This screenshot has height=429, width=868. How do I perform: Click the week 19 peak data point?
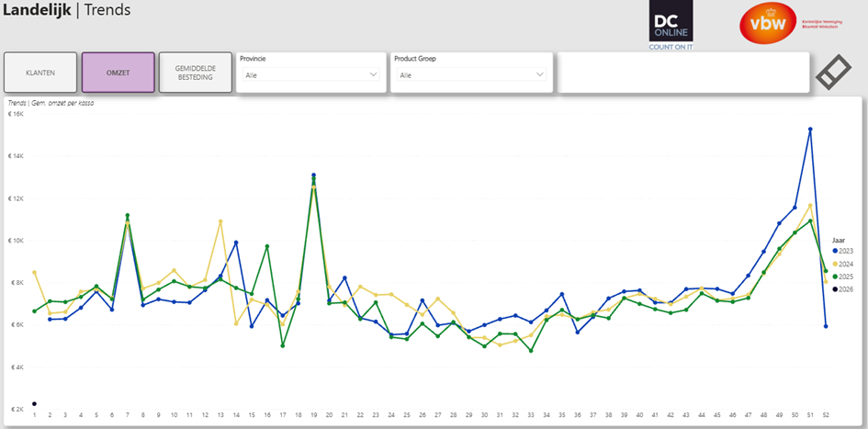click(313, 175)
